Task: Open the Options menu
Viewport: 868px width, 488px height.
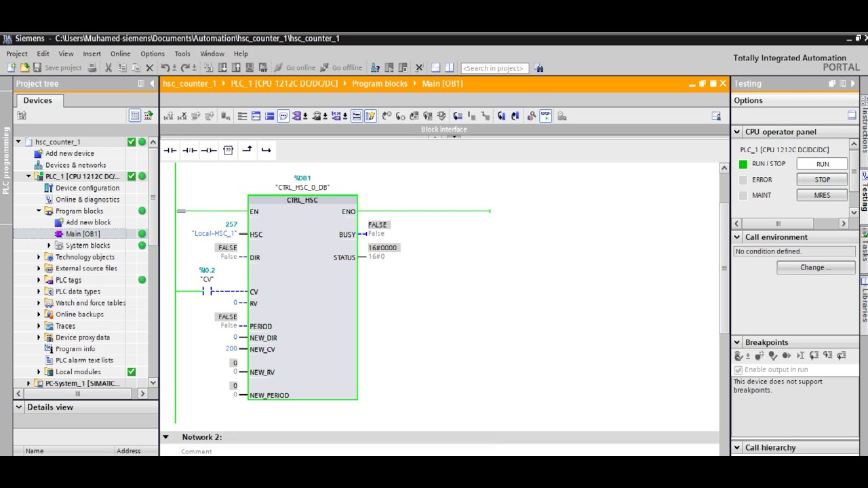Action: click(x=153, y=54)
